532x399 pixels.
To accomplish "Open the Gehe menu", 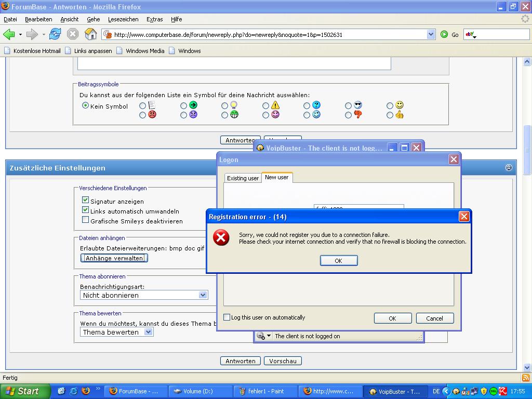I will point(93,19).
